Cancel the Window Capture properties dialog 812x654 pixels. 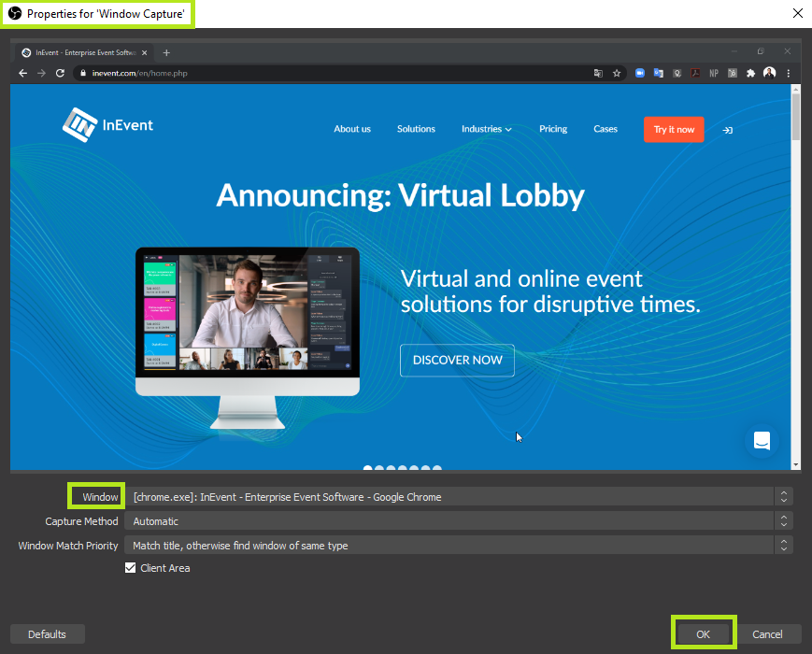767,633
